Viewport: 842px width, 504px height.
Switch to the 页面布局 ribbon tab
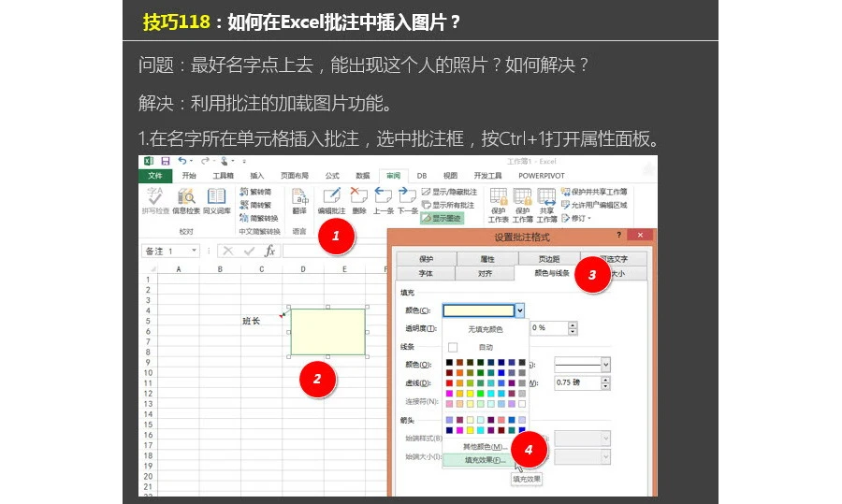pyautogui.click(x=295, y=176)
